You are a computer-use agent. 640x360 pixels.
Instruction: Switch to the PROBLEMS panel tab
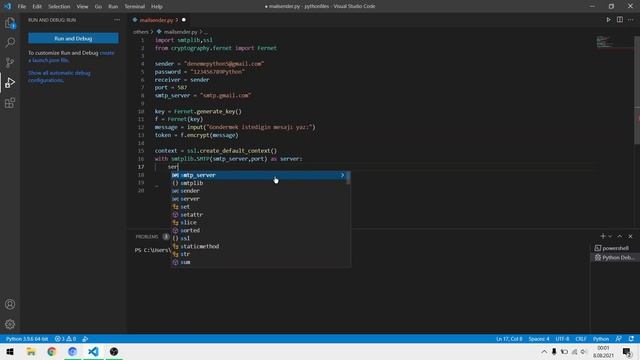click(x=147, y=237)
